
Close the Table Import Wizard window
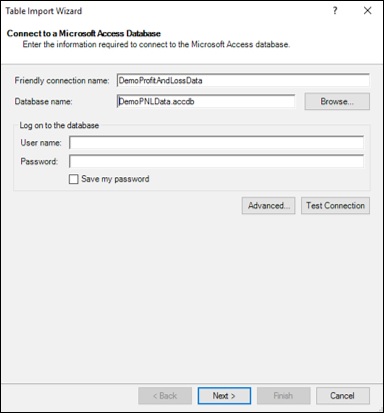367,11
